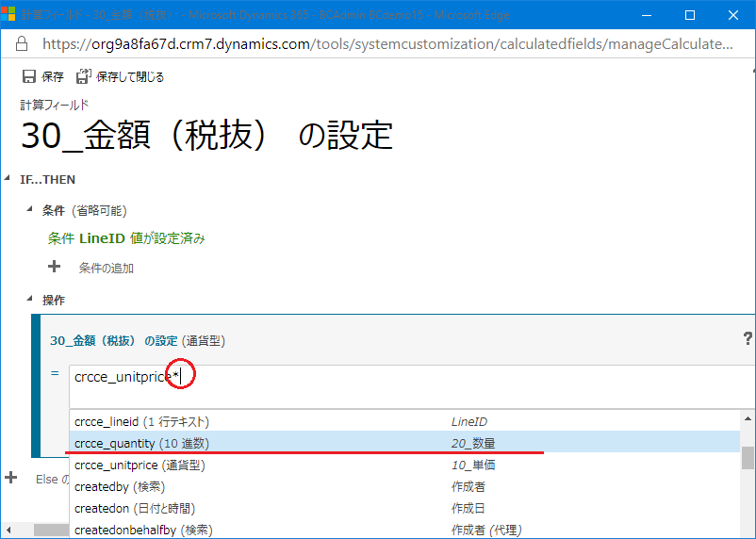Click the suggestion list scrollbar thumb
This screenshot has width=756, height=539.
[748, 458]
